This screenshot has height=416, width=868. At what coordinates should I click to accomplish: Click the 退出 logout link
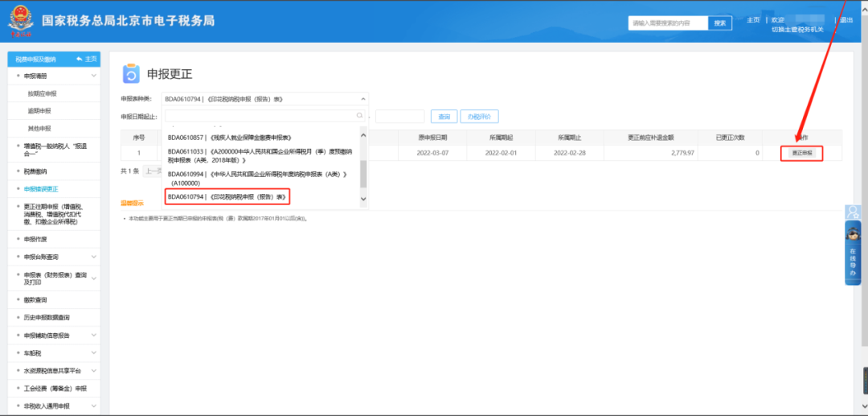coord(846,20)
